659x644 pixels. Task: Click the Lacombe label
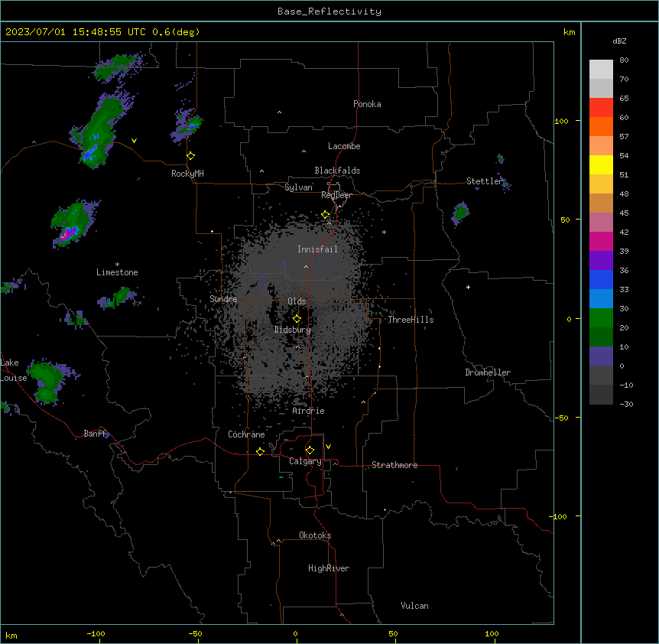344,146
